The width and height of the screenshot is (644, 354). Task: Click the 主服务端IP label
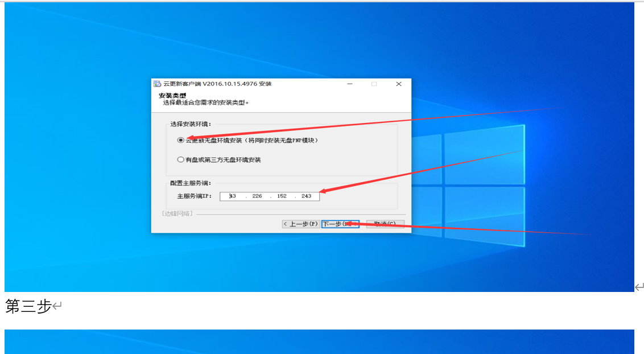click(x=194, y=196)
